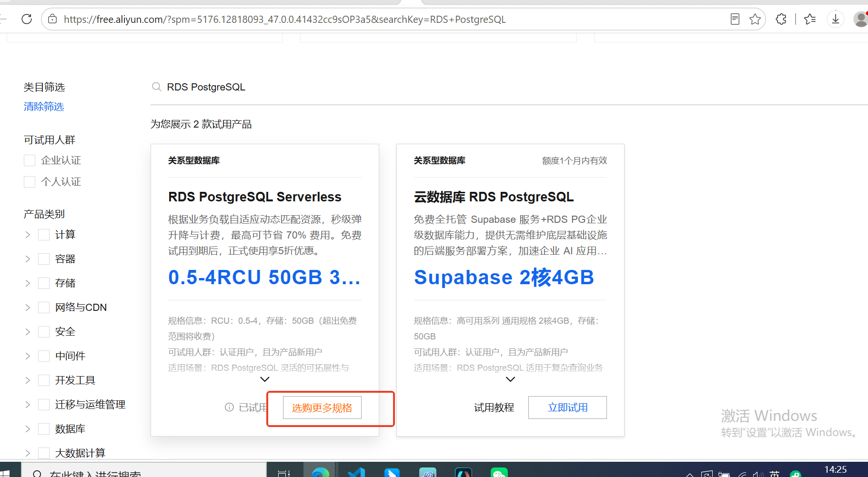Viewport: 868px width, 477px height.
Task: Tick the 个人认证 checkbox
Action: (30, 182)
